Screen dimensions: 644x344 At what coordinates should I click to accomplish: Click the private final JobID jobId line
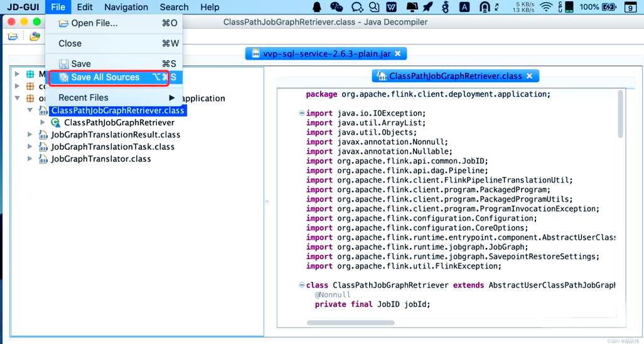[x=372, y=304]
